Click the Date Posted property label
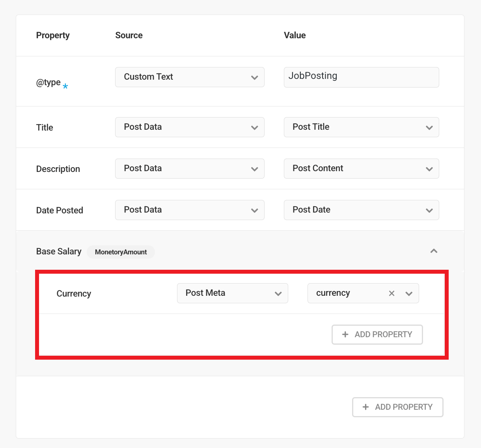Image resolution: width=481 pixels, height=448 pixels. click(60, 210)
